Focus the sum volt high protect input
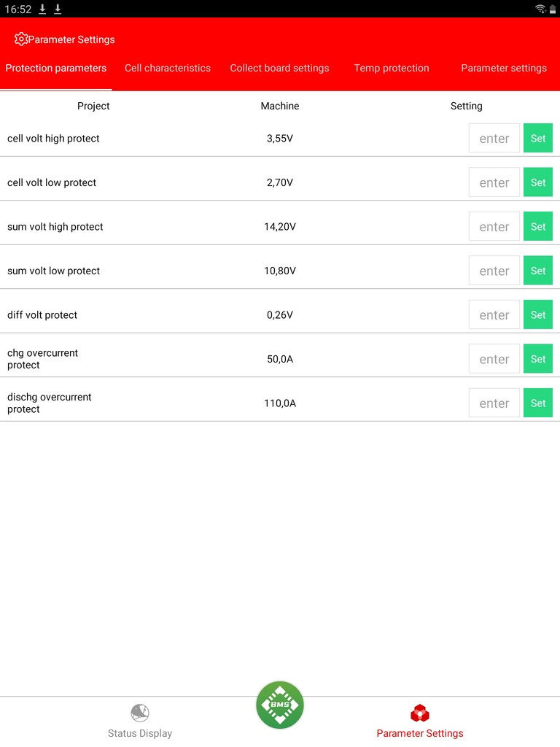 (494, 227)
